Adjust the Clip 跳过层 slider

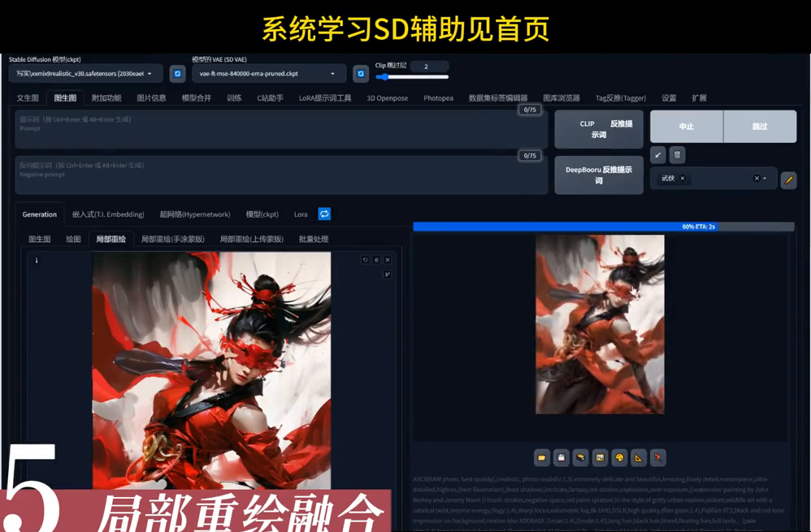click(x=412, y=77)
